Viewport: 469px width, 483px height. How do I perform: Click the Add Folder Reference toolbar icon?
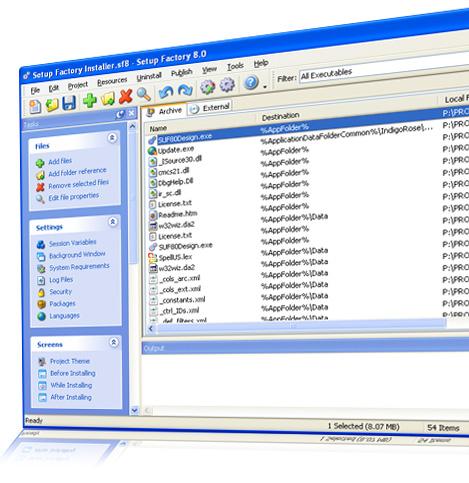108,98
